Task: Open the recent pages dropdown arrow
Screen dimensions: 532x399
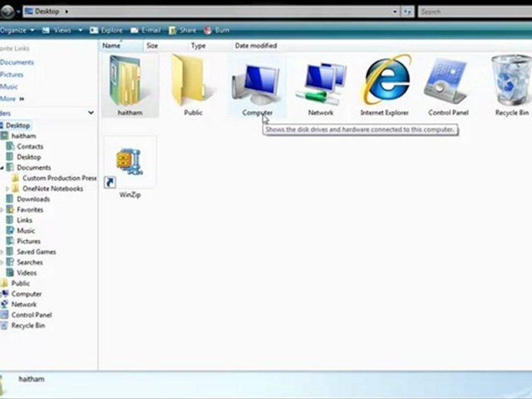Action: [18, 12]
